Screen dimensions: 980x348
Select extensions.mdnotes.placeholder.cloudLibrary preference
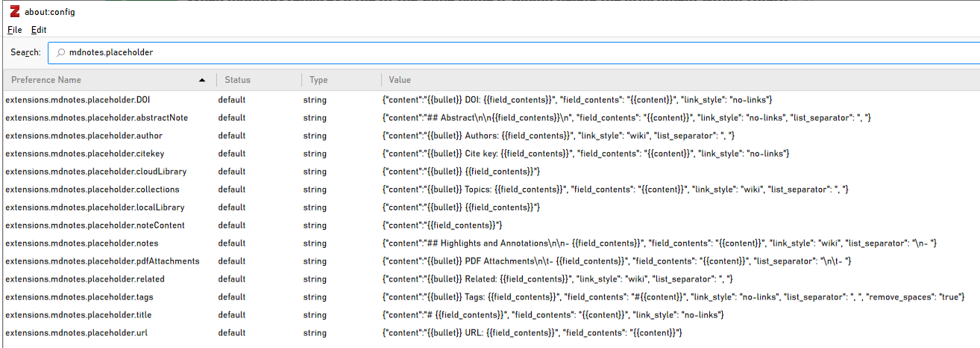click(95, 171)
